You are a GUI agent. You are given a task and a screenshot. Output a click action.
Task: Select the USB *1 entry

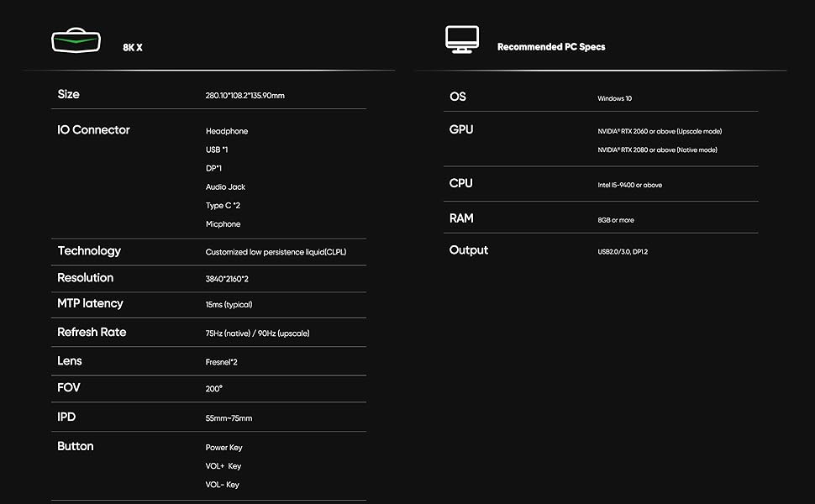(x=217, y=150)
